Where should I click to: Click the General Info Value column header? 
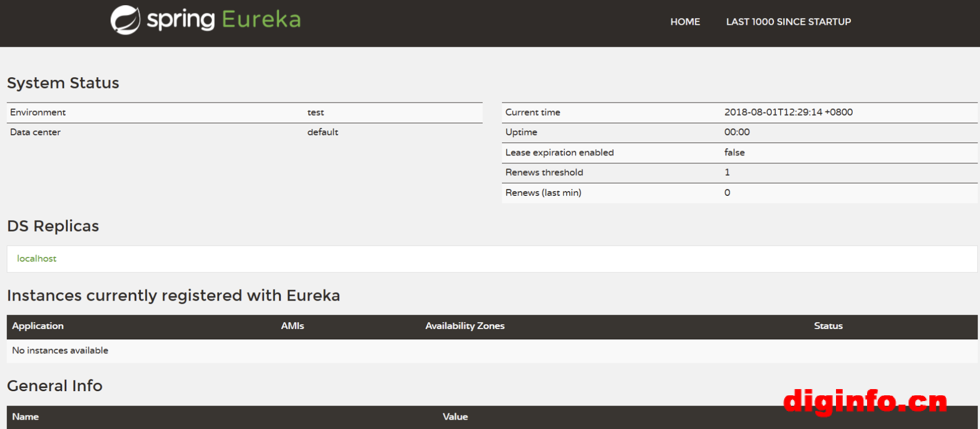(455, 417)
